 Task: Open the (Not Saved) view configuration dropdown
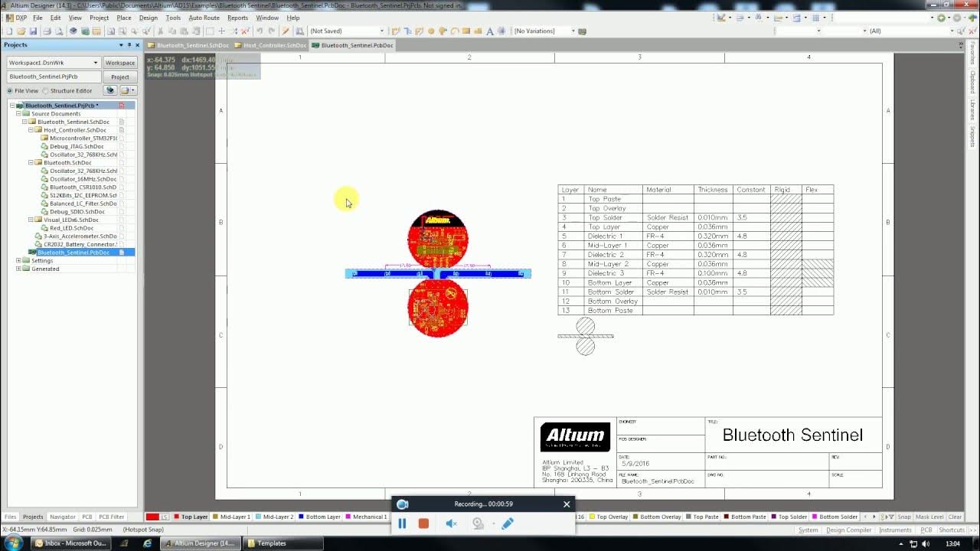pos(382,31)
